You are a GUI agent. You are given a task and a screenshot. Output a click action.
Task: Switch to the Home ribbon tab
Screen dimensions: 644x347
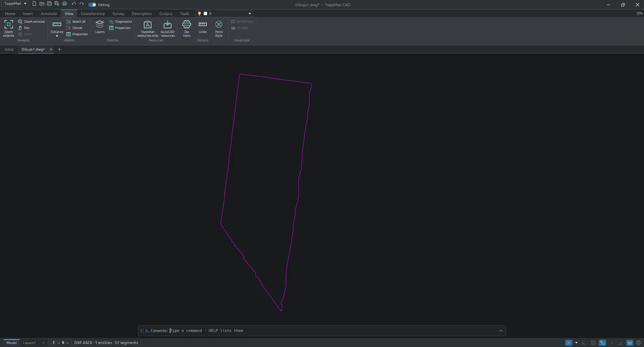(10, 14)
